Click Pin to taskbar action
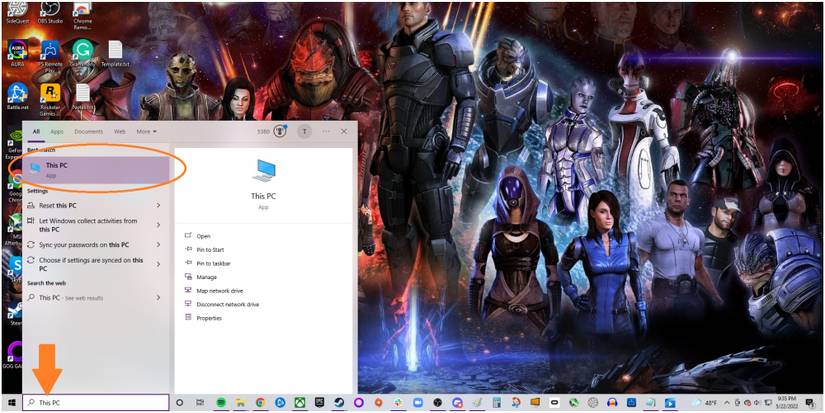Image resolution: width=825 pixels, height=413 pixels. 213,263
